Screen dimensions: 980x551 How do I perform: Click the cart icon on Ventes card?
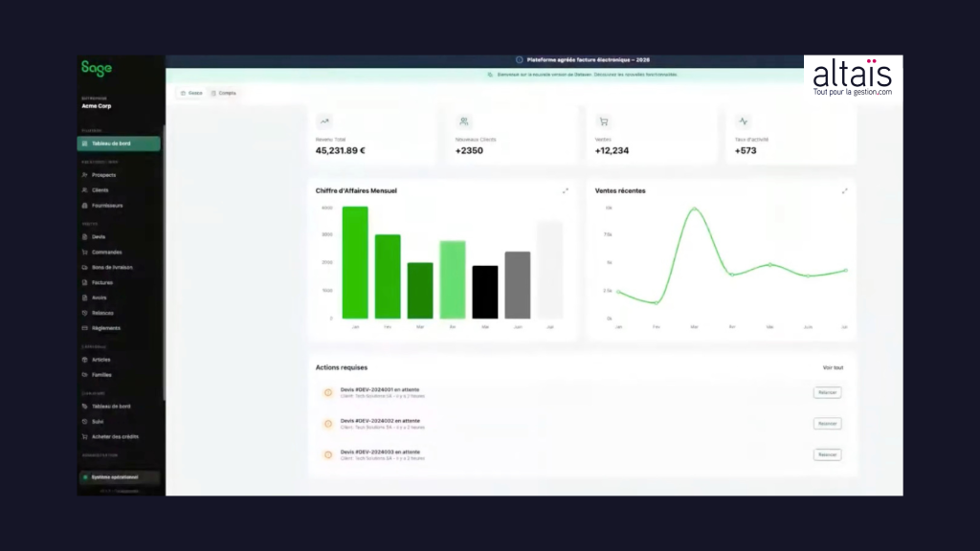(604, 121)
